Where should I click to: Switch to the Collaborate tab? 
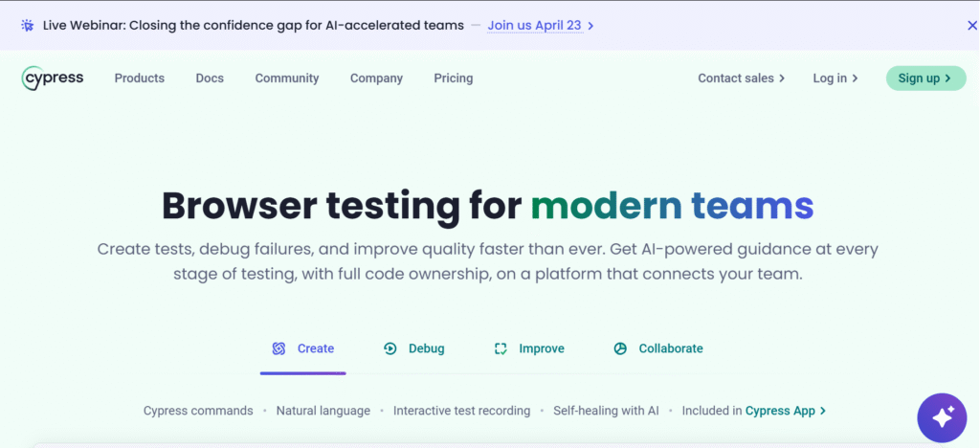671,348
